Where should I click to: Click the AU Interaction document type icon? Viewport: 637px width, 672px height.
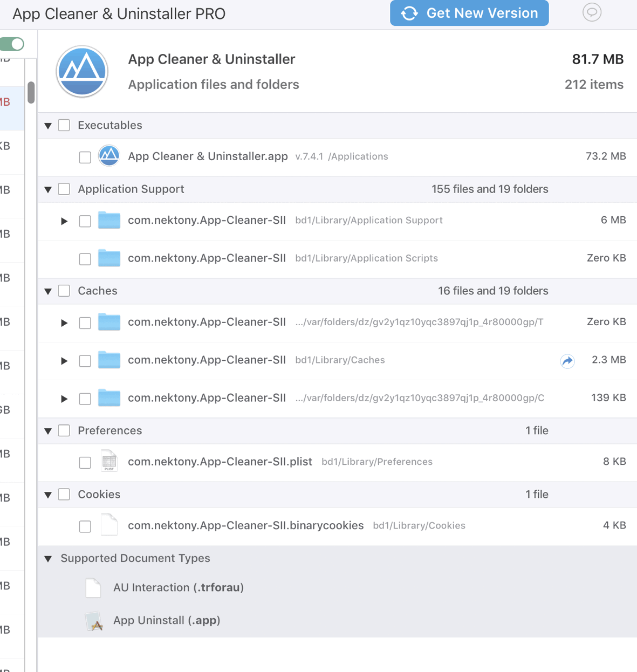(x=93, y=588)
